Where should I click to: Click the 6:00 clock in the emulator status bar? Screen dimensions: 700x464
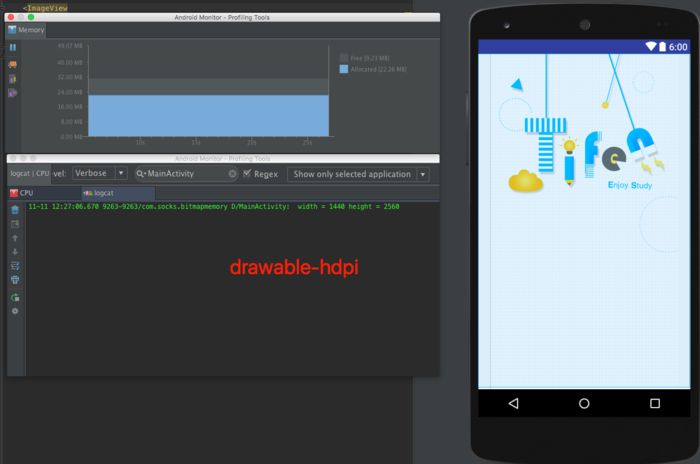pos(678,47)
